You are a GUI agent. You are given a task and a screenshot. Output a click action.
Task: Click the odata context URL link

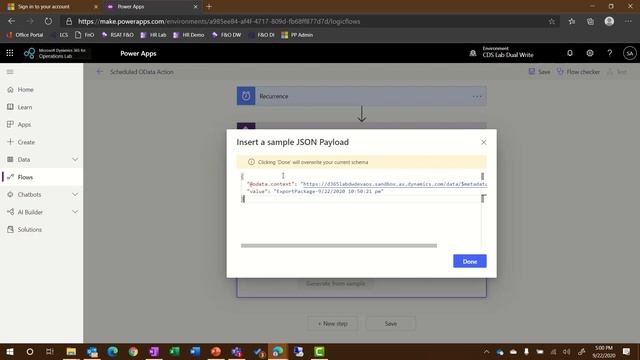395,184
